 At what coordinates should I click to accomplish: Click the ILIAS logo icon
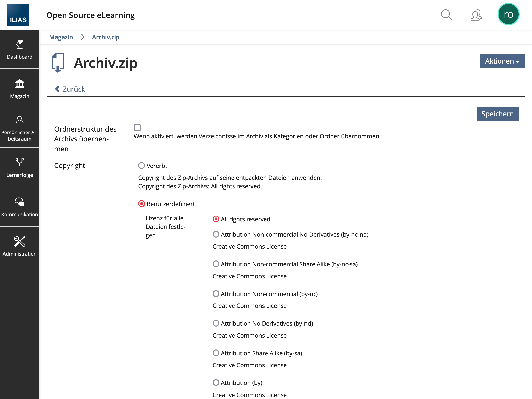tap(18, 15)
